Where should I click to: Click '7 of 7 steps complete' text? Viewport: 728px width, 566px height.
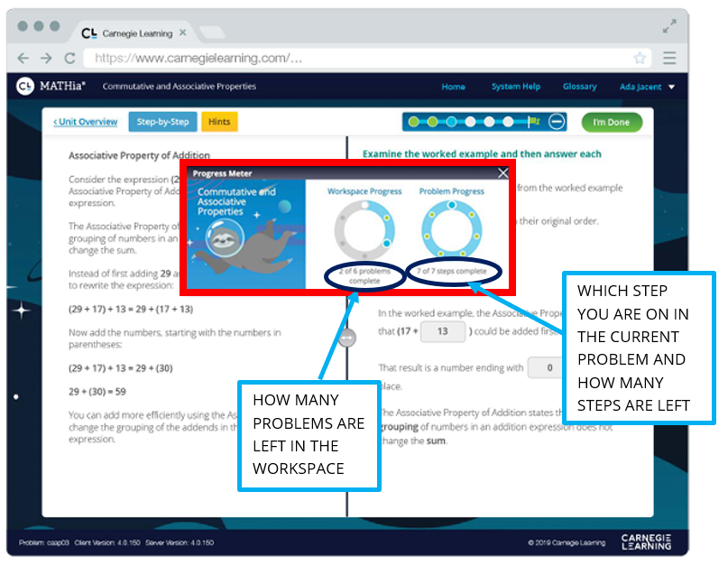click(x=451, y=271)
